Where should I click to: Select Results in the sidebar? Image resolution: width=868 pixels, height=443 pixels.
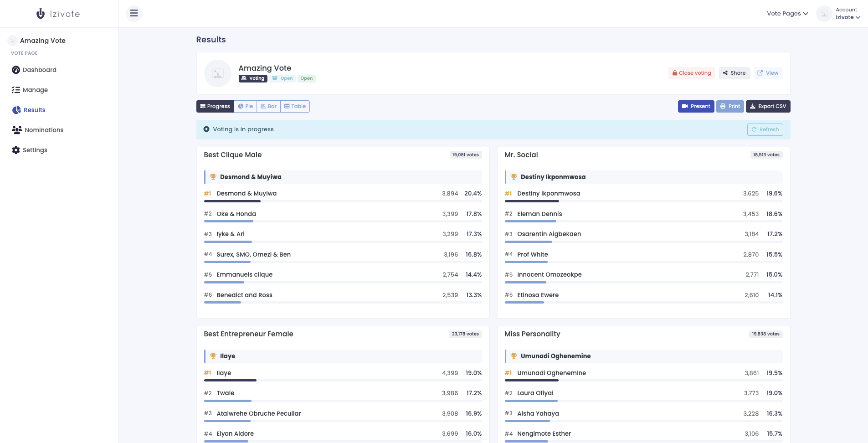click(x=29, y=110)
